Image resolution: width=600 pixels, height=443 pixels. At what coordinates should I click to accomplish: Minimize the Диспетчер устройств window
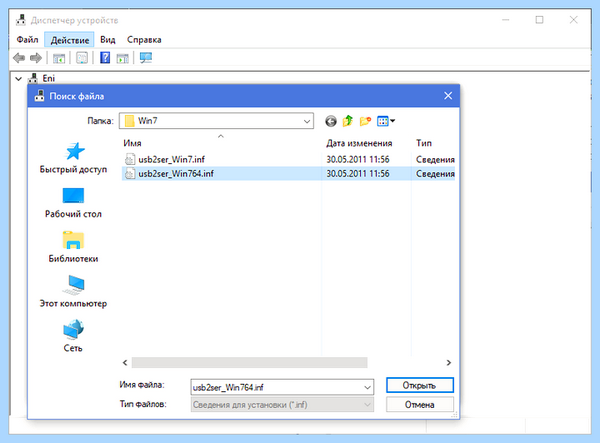click(x=505, y=20)
